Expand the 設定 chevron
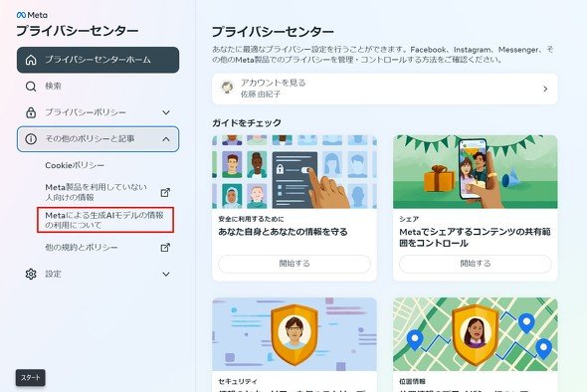 point(166,274)
